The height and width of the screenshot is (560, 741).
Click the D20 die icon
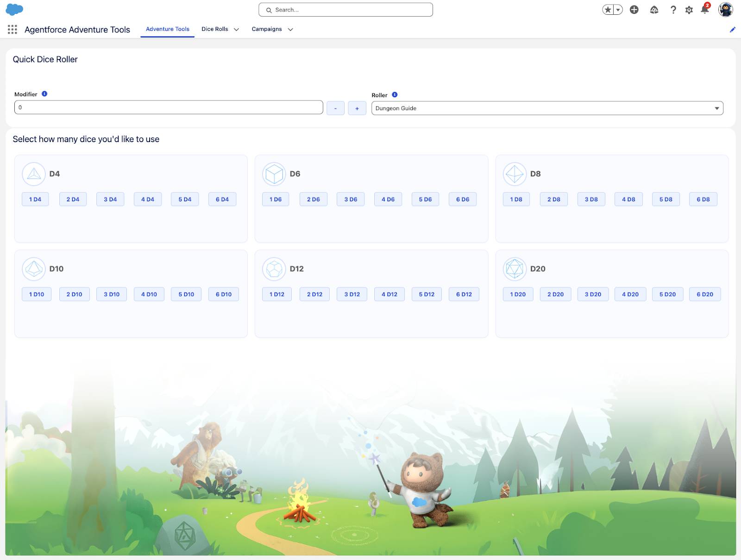click(x=515, y=268)
